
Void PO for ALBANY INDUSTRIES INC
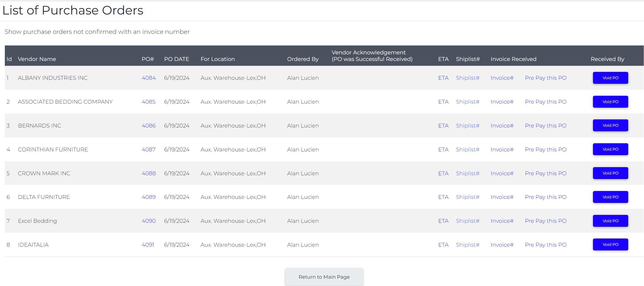tap(610, 78)
